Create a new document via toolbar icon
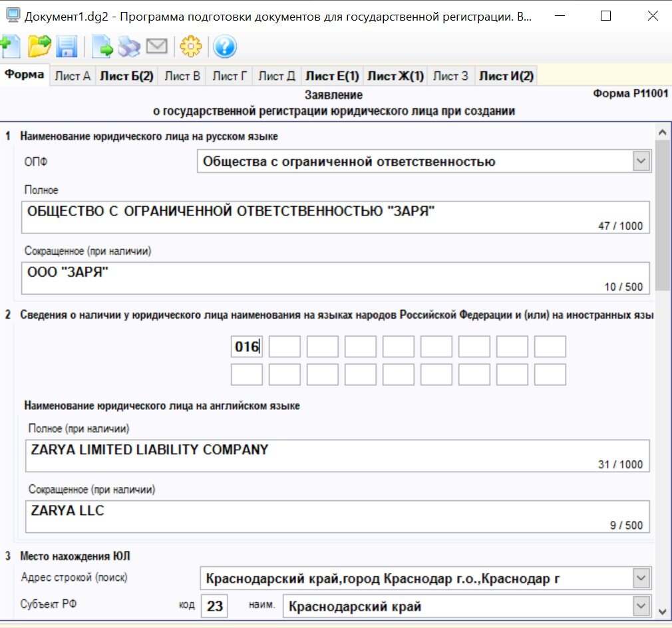Screen dimensions: 672x628 [x=10, y=47]
